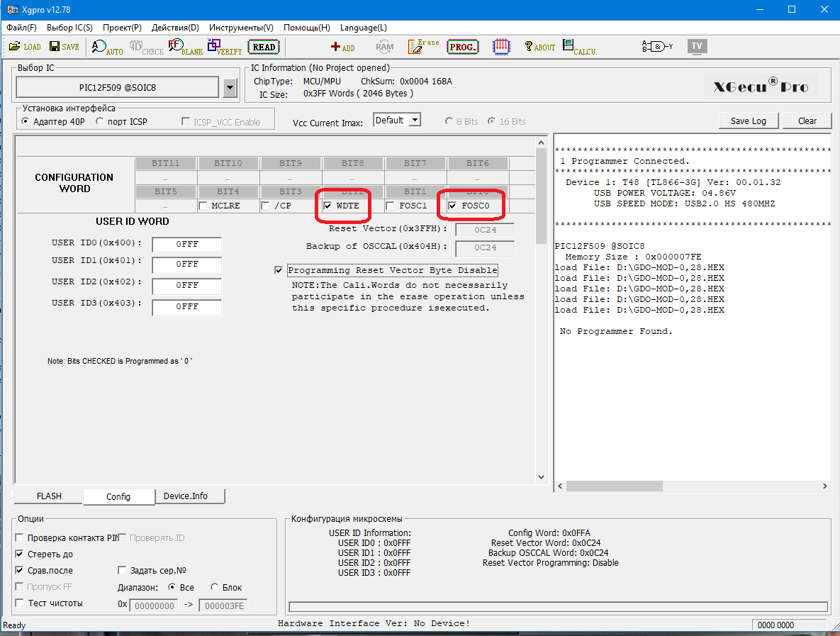Run the BLANK check tool
The image size is (840, 636).
[x=186, y=47]
